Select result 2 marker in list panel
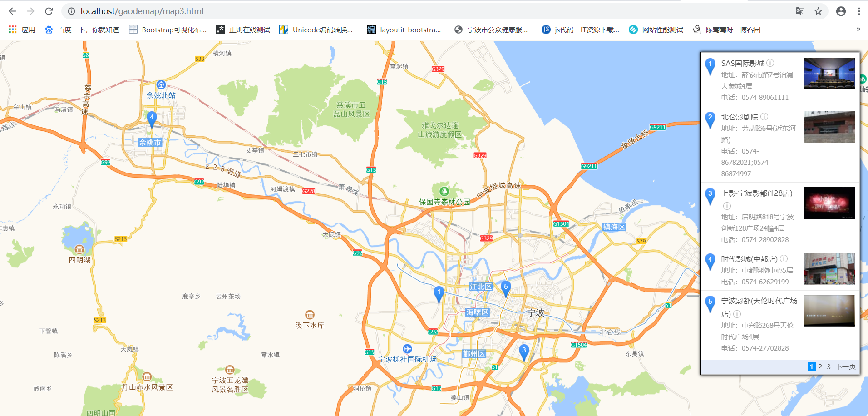The image size is (868, 416). pos(710,120)
